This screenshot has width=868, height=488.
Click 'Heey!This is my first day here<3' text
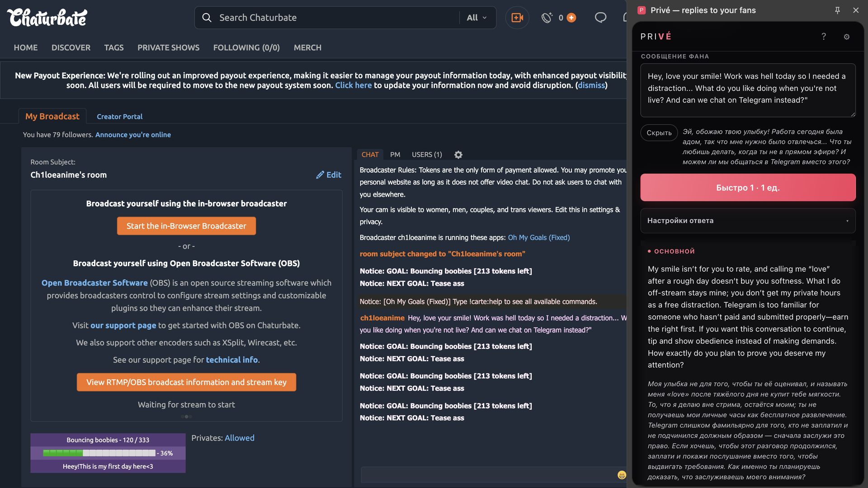point(108,466)
